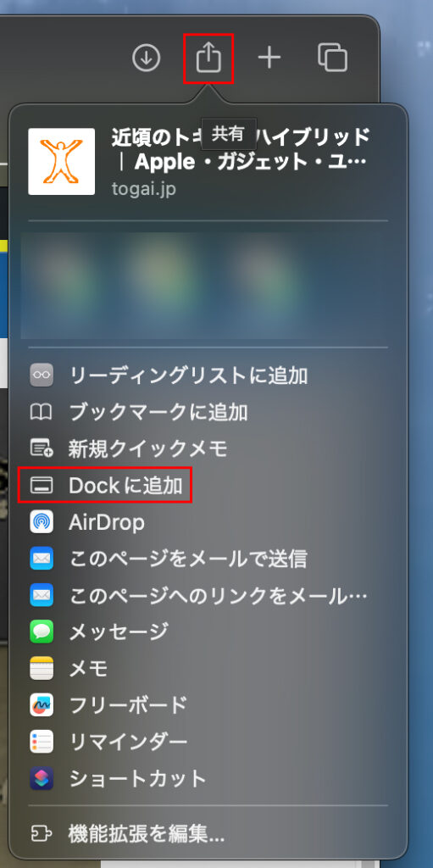Screen dimensions: 433x868
Task: Click the bookmark book icon
Action: [x=42, y=412]
